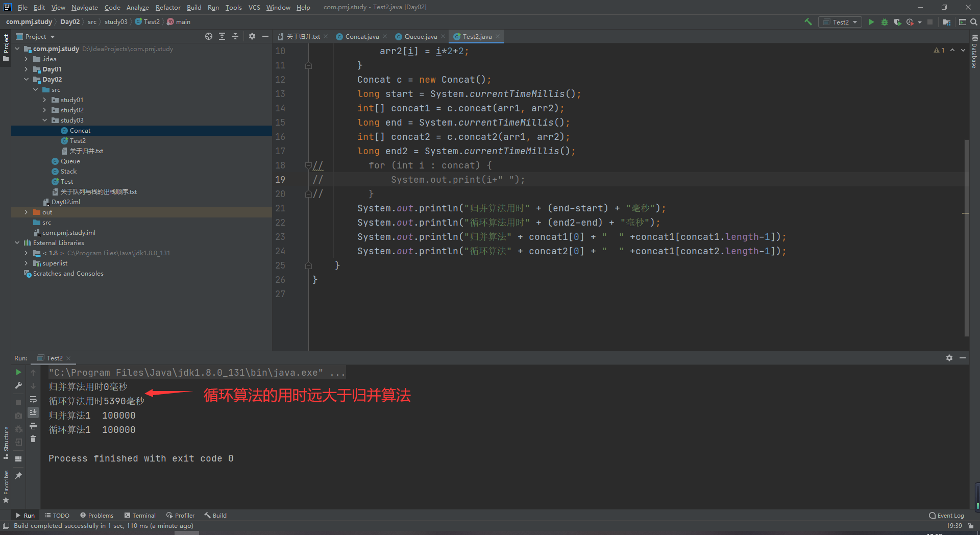Click the Build project hammer icon

[x=808, y=22]
